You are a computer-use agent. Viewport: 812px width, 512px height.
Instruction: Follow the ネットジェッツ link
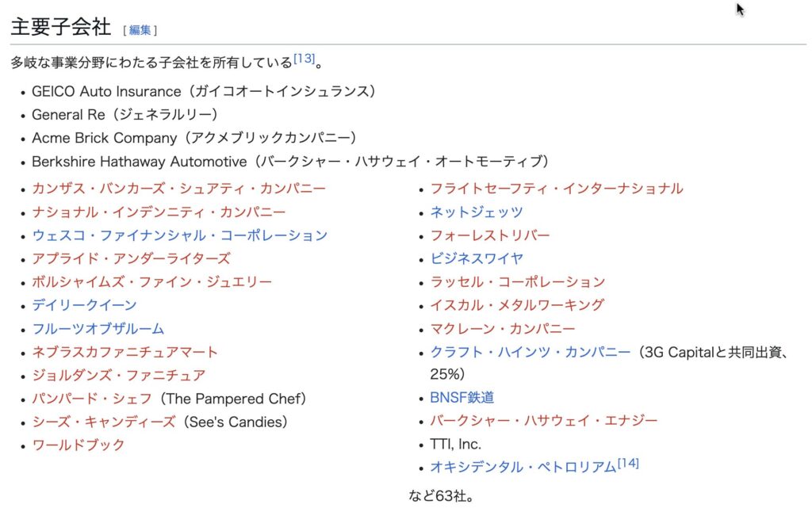(x=477, y=212)
